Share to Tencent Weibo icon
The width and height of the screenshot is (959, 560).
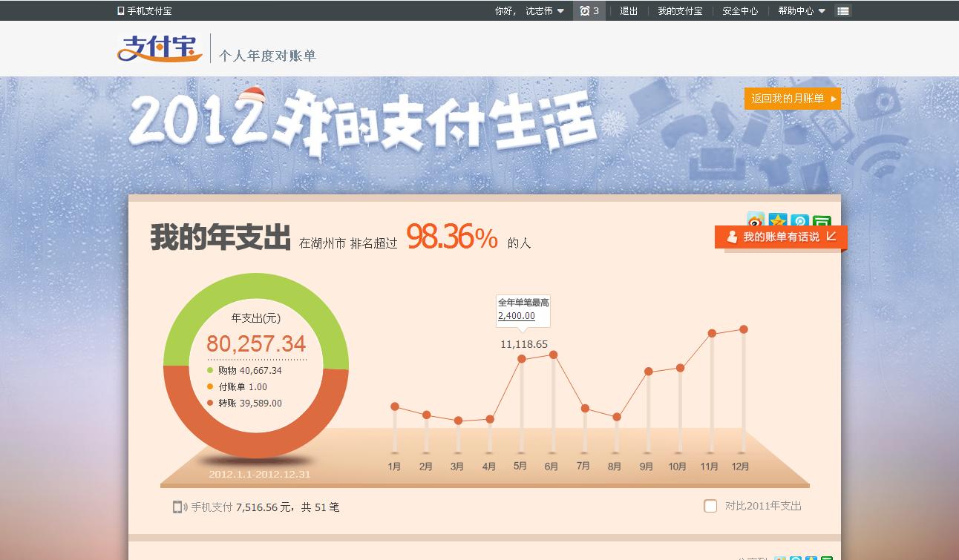(799, 221)
